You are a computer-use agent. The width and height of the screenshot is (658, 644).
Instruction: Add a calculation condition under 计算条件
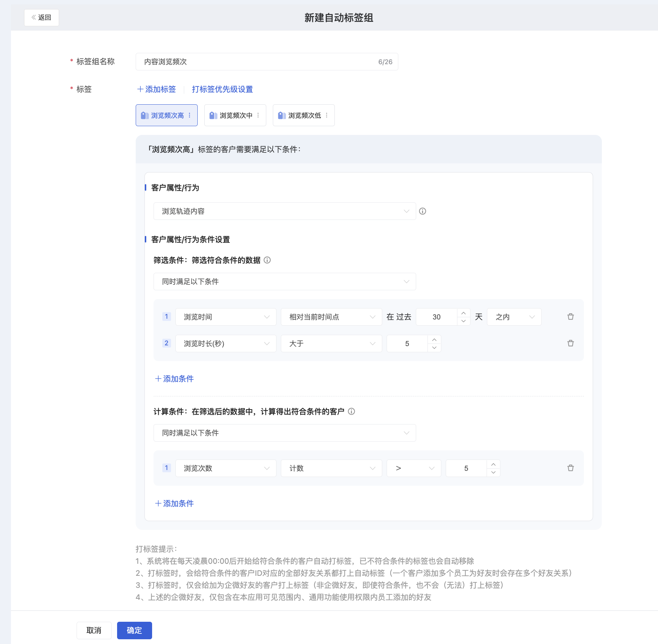174,503
